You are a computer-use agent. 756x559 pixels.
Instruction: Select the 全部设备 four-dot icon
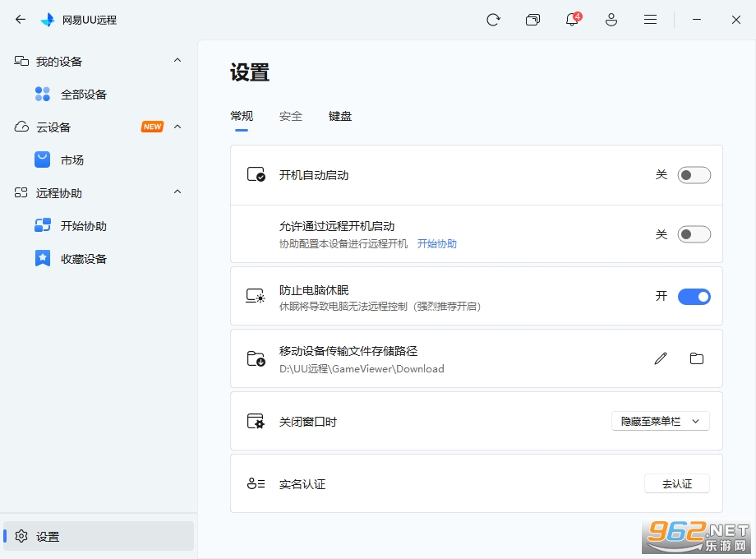click(x=43, y=94)
